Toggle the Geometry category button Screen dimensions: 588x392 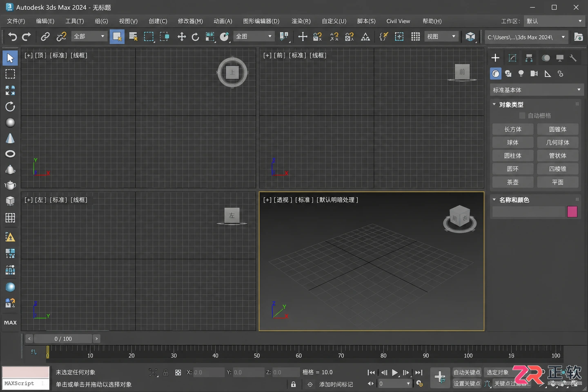(x=495, y=73)
